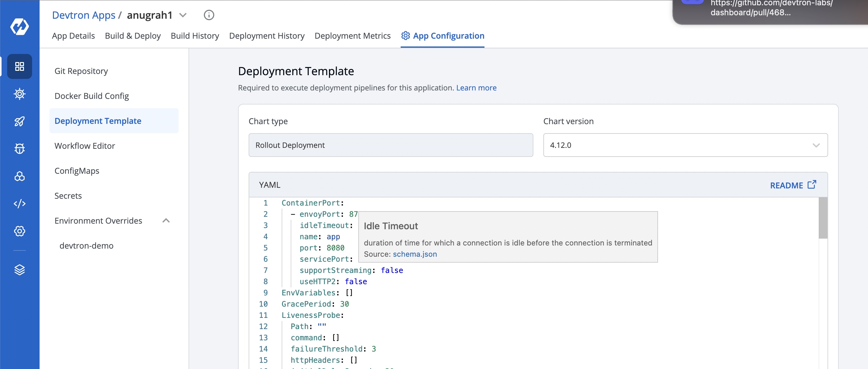The height and width of the screenshot is (369, 868).
Task: Open Docker Build Config
Action: 114,96
